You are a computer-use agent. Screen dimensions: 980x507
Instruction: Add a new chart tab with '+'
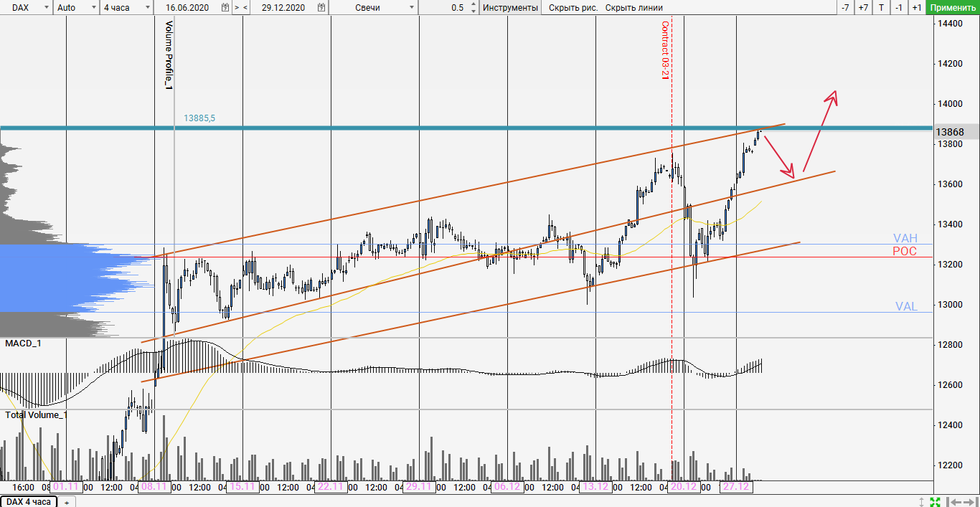(x=66, y=502)
